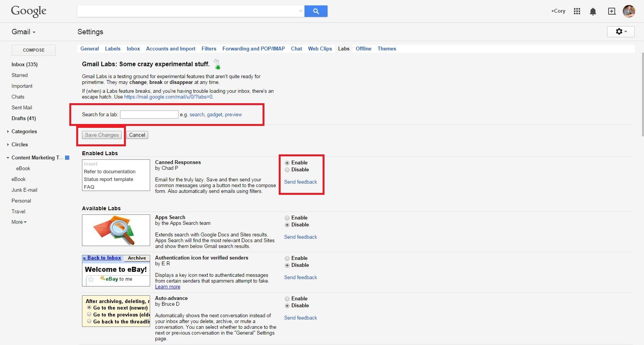
Task: Click the green Labs flask icon
Action: 217,64
